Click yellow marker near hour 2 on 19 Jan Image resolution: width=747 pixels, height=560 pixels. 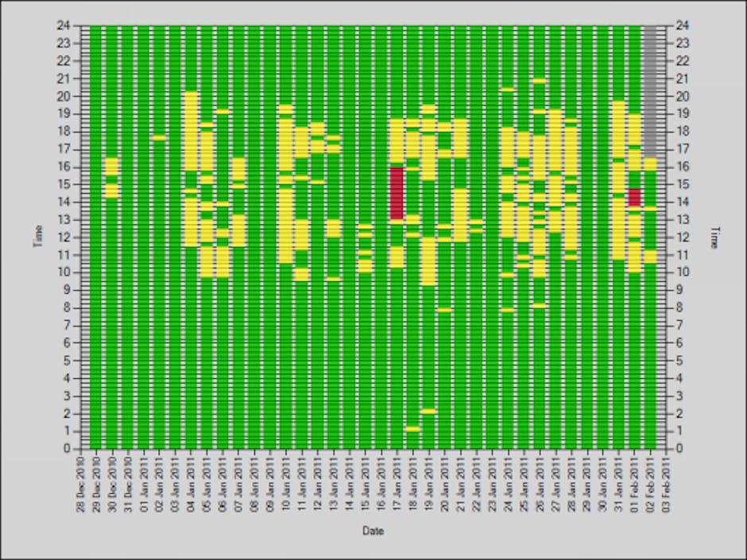(x=428, y=411)
